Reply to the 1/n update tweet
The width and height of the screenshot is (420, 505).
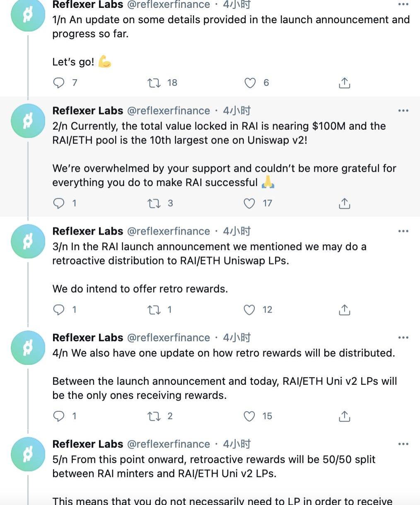(59, 83)
